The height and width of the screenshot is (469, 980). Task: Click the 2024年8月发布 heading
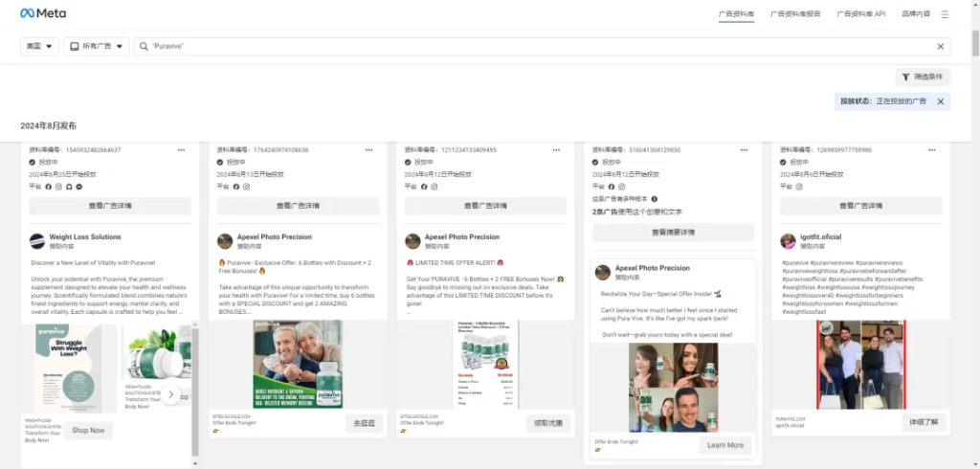point(49,125)
